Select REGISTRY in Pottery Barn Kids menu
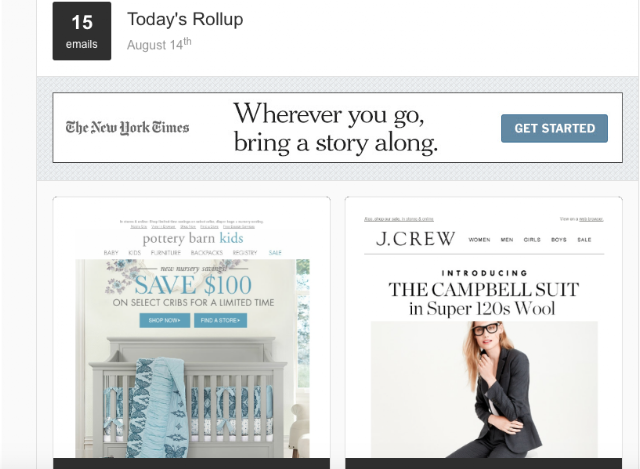The width and height of the screenshot is (640, 469). click(245, 253)
